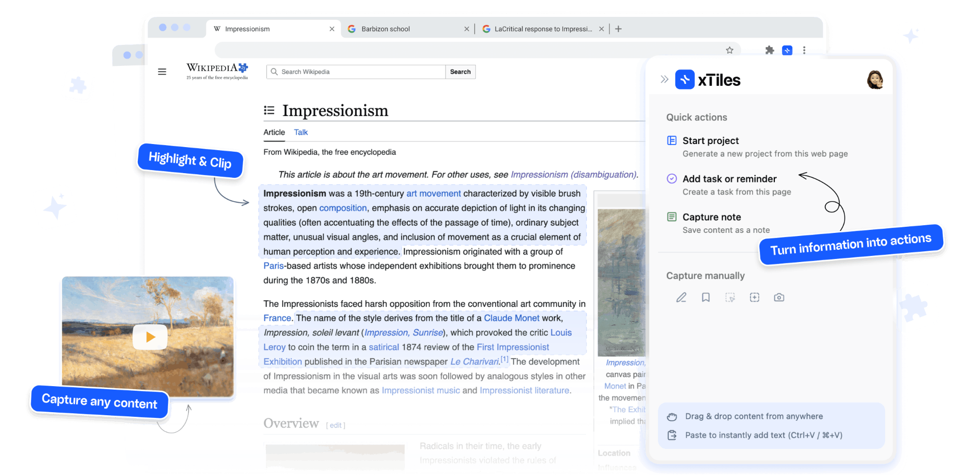The image size is (980, 475).
Task: Toggle the article table of contents icon
Action: tap(269, 110)
